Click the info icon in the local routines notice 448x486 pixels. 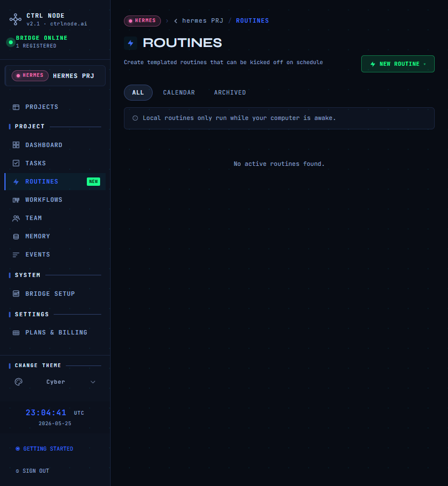pos(135,118)
